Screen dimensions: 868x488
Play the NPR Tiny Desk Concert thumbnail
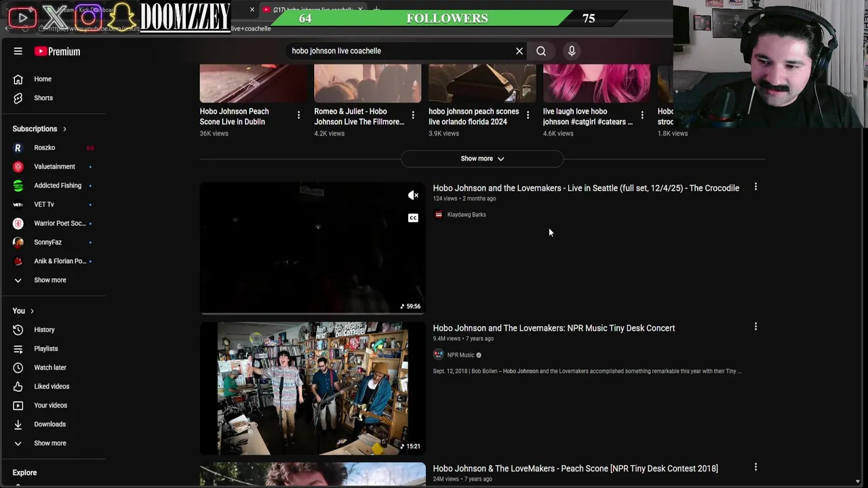tap(313, 388)
